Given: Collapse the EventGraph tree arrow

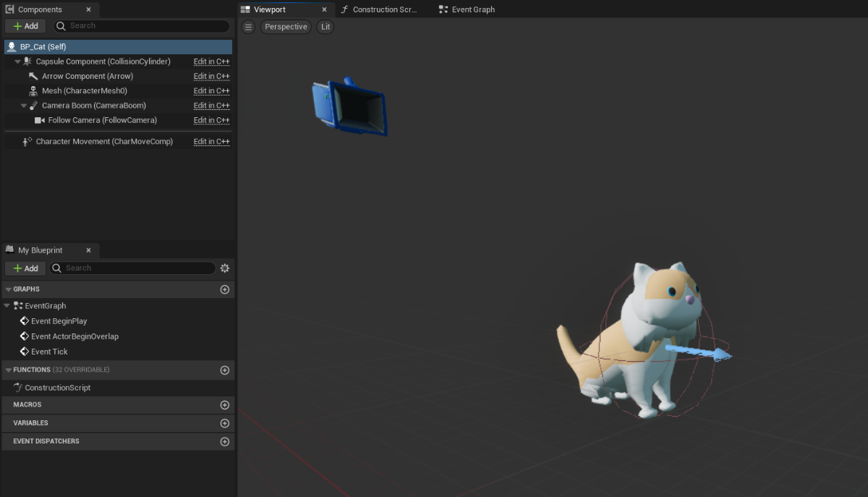Looking at the screenshot, I should click(x=8, y=306).
